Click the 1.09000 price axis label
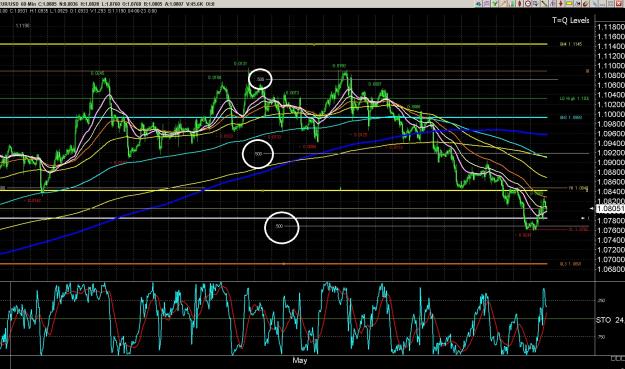Image resolution: width=625 pixels, height=369 pixels. coord(611,163)
